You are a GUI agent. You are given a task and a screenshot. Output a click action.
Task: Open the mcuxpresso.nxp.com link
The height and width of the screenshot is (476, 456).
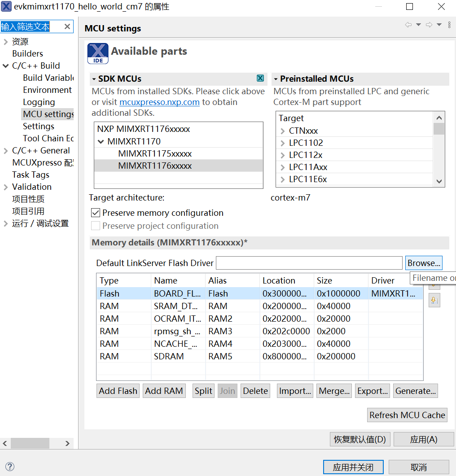pos(159,102)
